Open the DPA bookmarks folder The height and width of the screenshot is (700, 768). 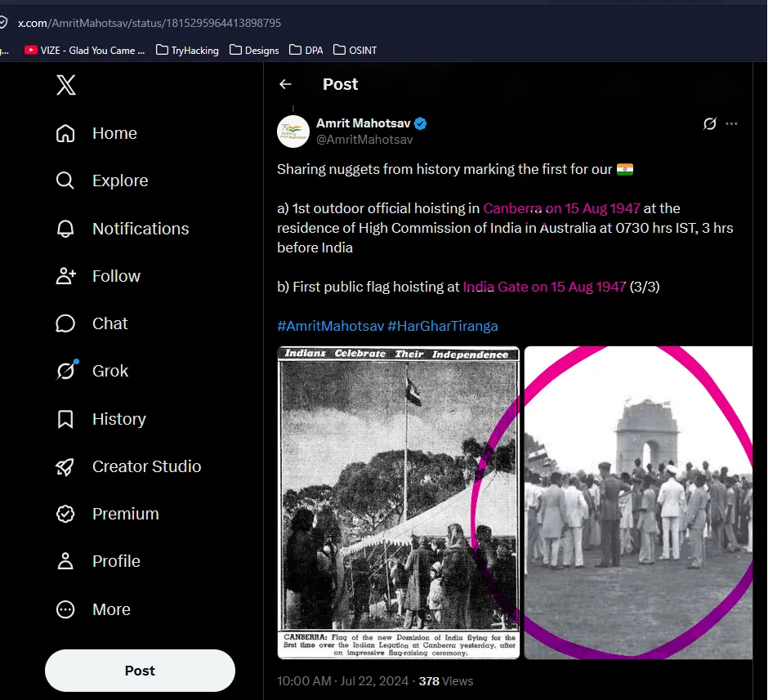[306, 51]
